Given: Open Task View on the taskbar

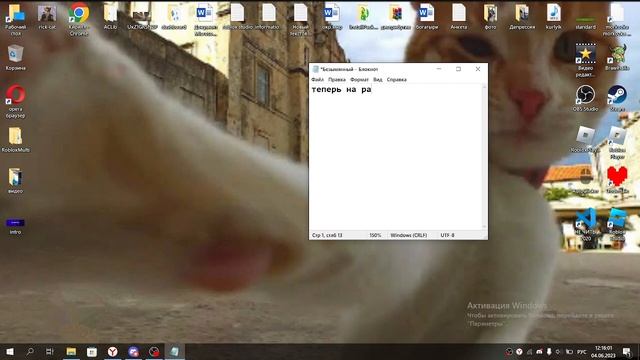Looking at the screenshot, I should 50,351.
